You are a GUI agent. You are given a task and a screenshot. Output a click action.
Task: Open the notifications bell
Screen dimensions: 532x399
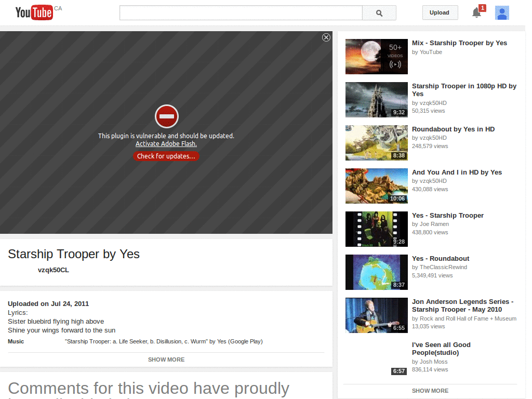[x=477, y=12]
